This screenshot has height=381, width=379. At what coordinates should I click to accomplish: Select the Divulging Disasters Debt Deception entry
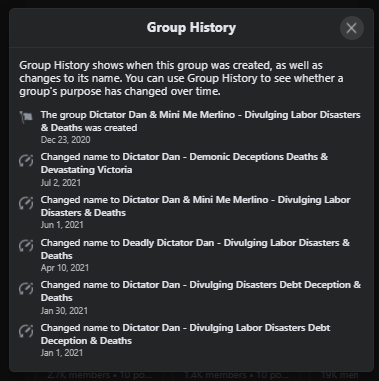[x=201, y=291]
